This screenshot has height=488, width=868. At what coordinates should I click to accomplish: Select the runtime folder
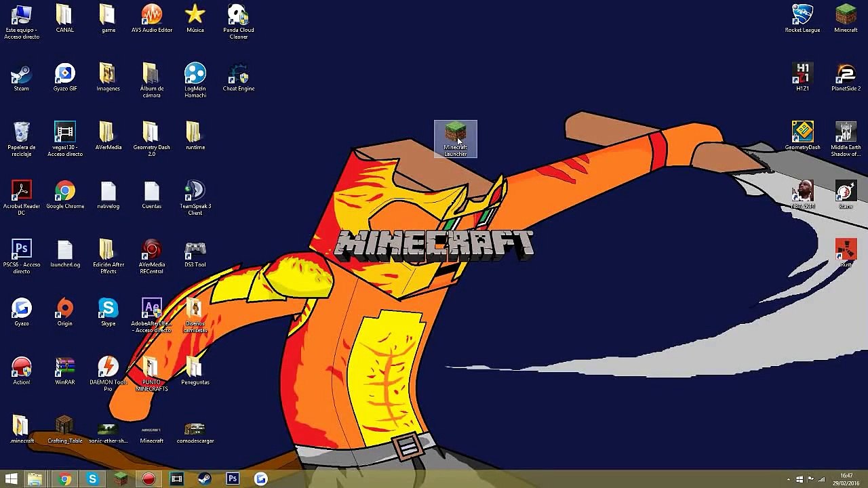tap(195, 136)
